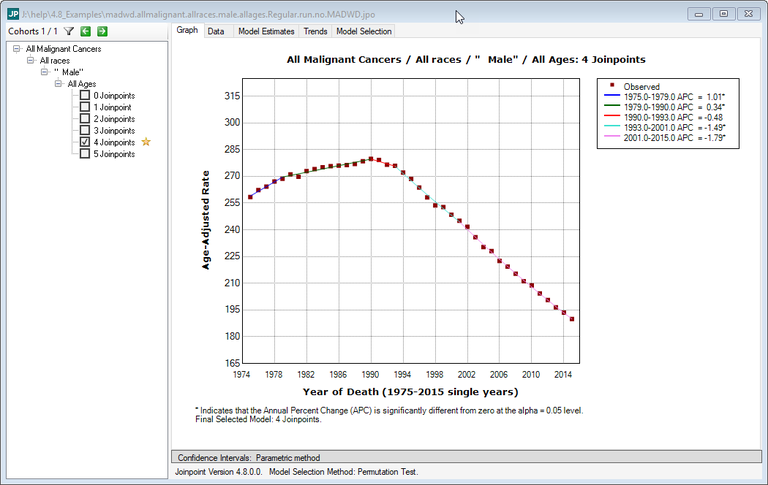Select the " Male" tree item
Viewport: 768px width, 485px height.
coord(68,72)
